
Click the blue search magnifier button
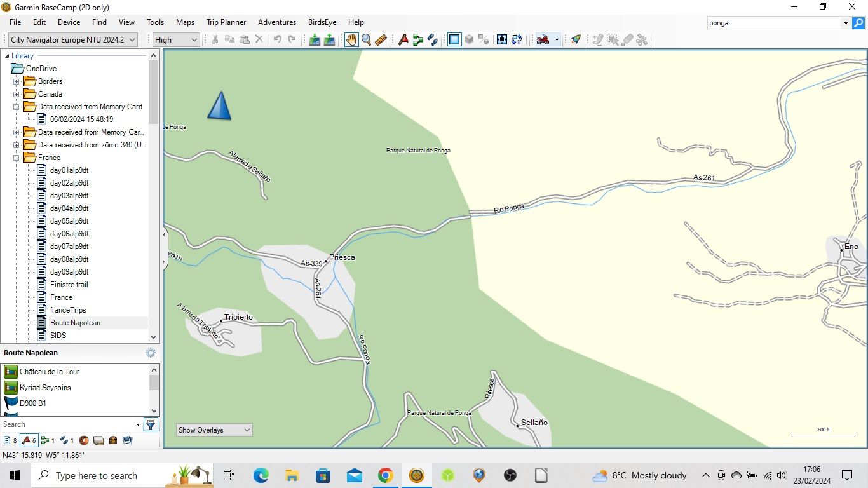pyautogui.click(x=858, y=23)
